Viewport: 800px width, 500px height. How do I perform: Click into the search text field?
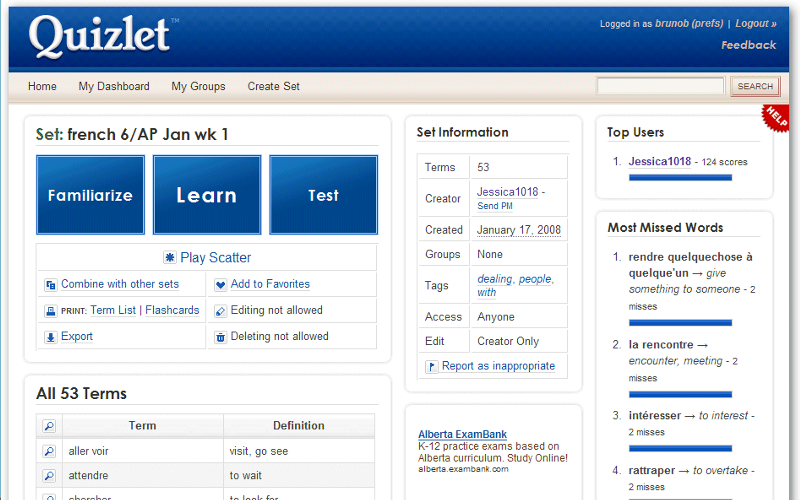tap(660, 87)
